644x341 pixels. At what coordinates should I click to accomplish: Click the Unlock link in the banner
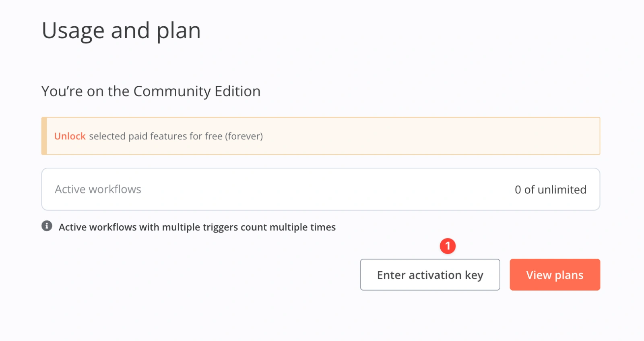[70, 136]
